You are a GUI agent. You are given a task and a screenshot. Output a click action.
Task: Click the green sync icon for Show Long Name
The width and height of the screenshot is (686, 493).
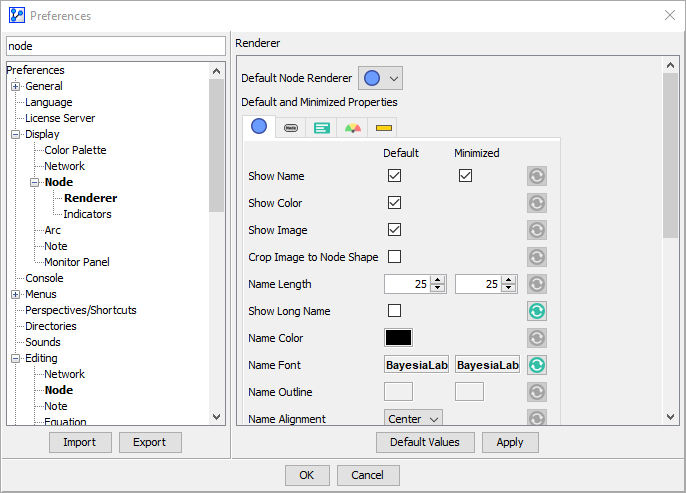point(537,311)
